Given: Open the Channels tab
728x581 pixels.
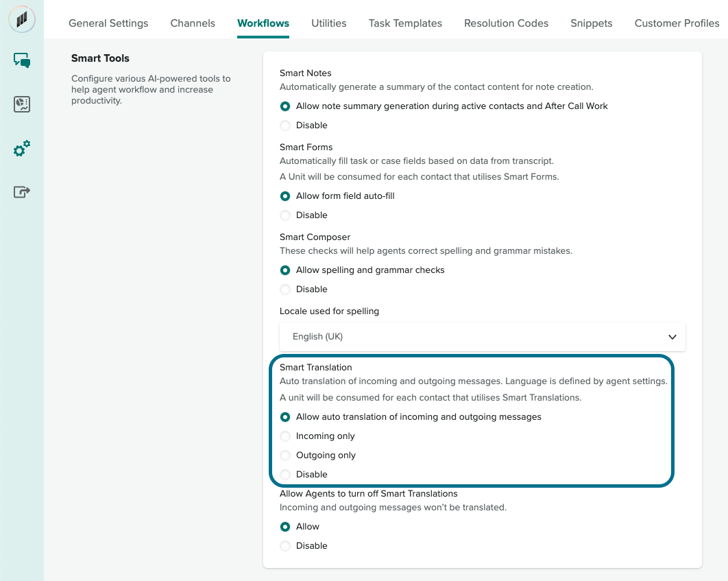Looking at the screenshot, I should click(193, 23).
